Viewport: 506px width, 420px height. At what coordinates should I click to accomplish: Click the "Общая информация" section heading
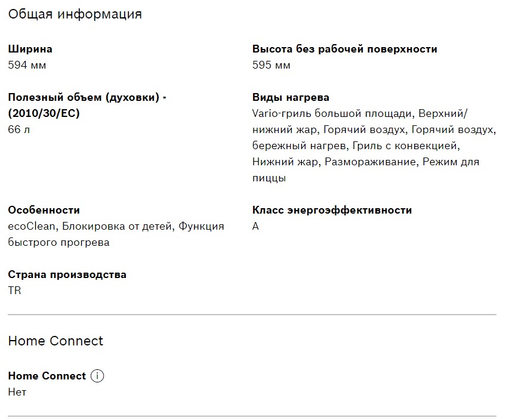pyautogui.click(x=75, y=14)
